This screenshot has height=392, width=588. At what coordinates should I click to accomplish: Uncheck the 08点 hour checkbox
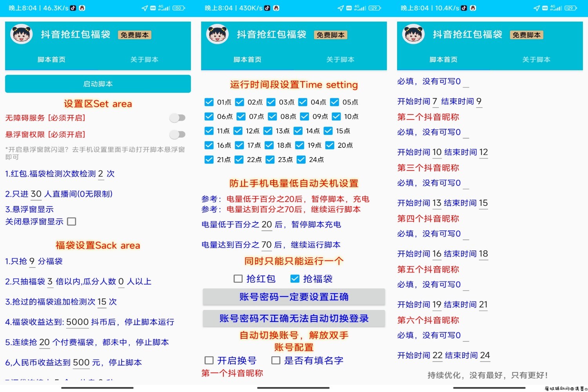pos(272,116)
